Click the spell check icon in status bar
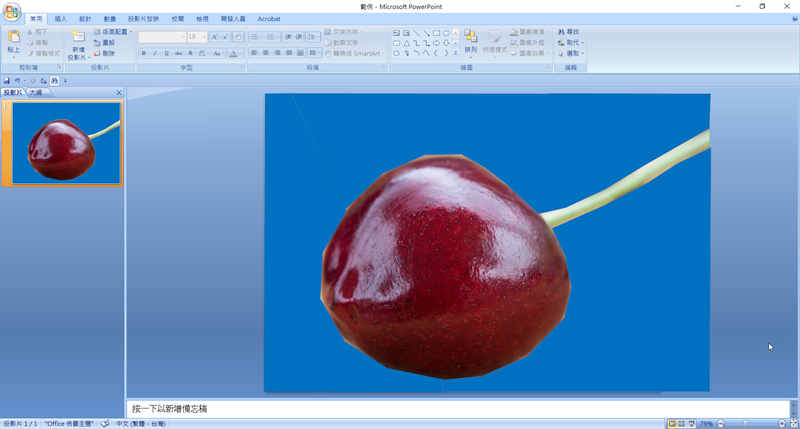This screenshot has width=800, height=429. pyautogui.click(x=105, y=423)
